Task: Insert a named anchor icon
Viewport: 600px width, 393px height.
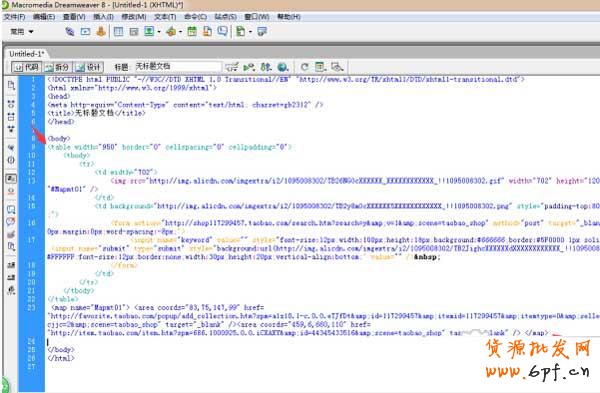Action: tap(101, 32)
